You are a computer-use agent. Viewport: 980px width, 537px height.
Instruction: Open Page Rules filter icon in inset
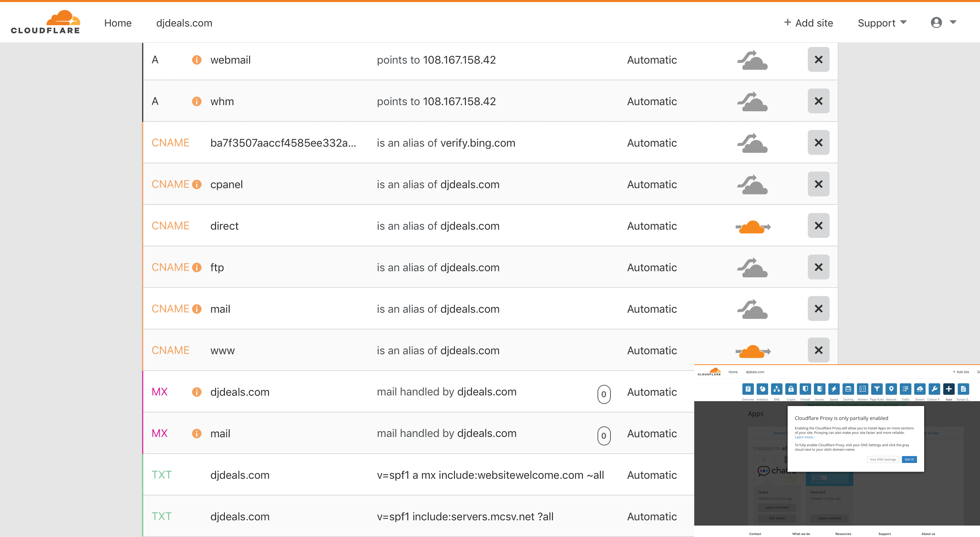click(877, 389)
